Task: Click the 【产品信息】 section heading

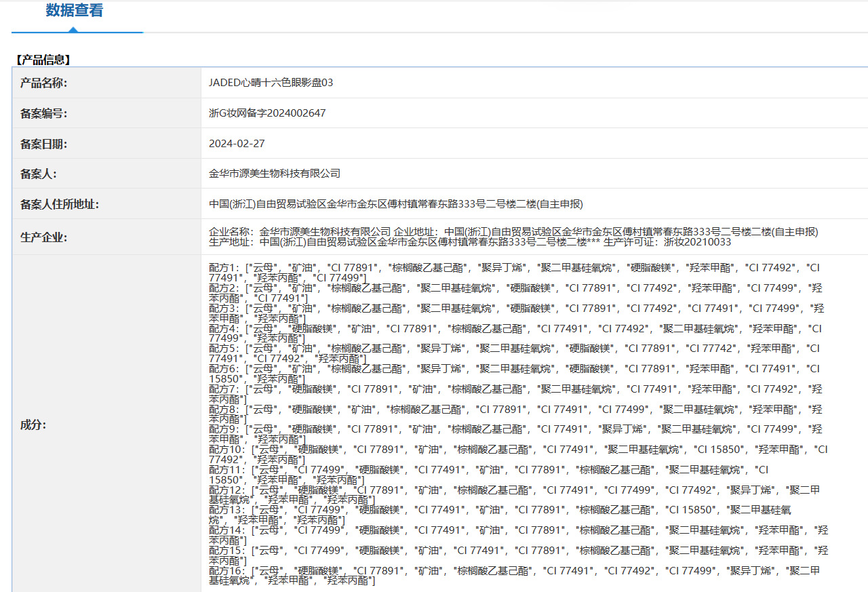Action: [x=43, y=60]
